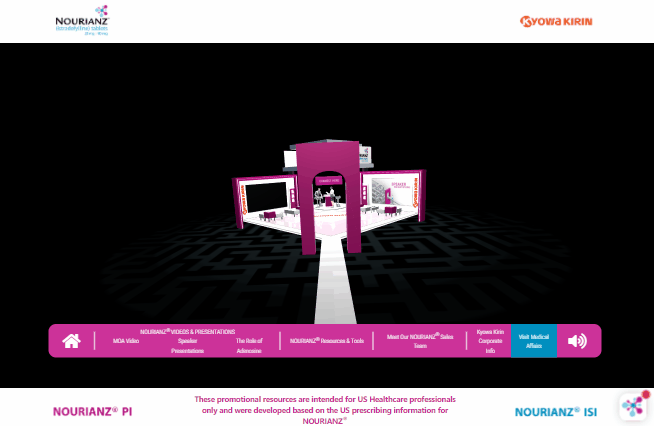Open the molecule chat widget icon
Screen dimensions: 654x426
(634, 406)
